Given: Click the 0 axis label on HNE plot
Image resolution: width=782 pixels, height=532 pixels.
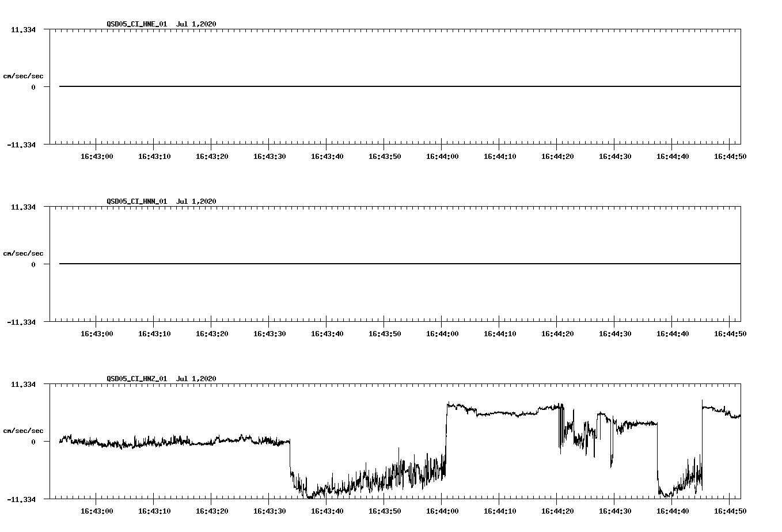Looking at the screenshot, I should (x=33, y=87).
